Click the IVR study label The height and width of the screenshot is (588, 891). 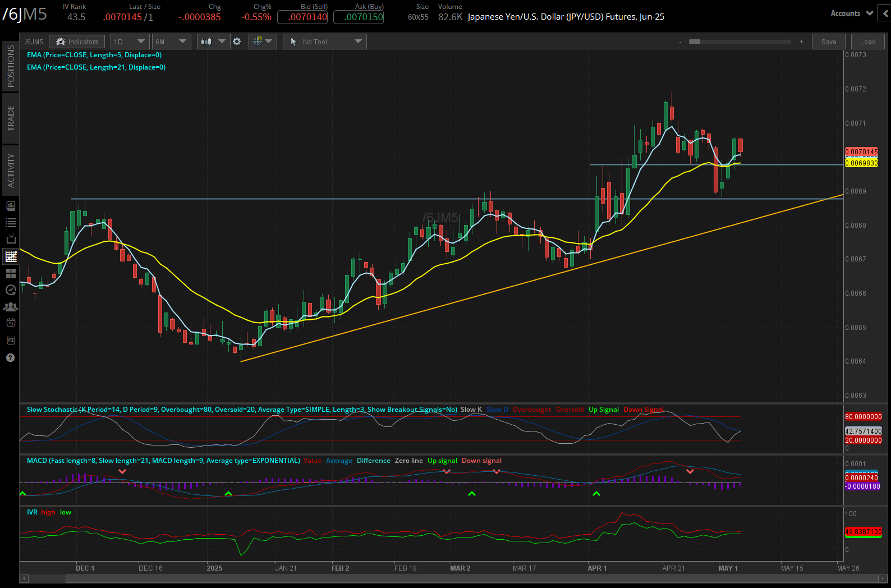point(32,512)
